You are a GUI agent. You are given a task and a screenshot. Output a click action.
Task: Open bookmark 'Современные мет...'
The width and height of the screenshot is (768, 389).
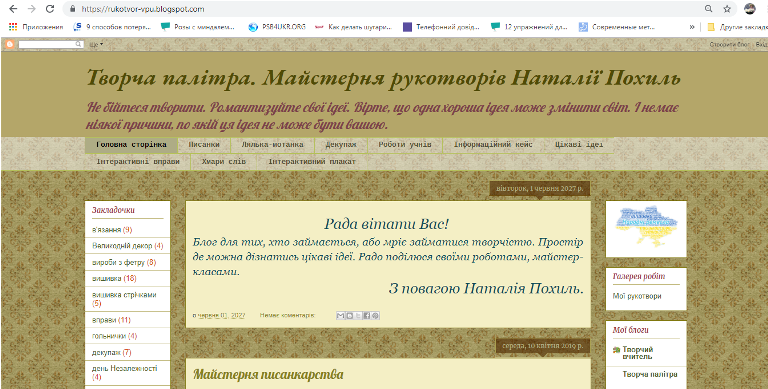tap(616, 27)
